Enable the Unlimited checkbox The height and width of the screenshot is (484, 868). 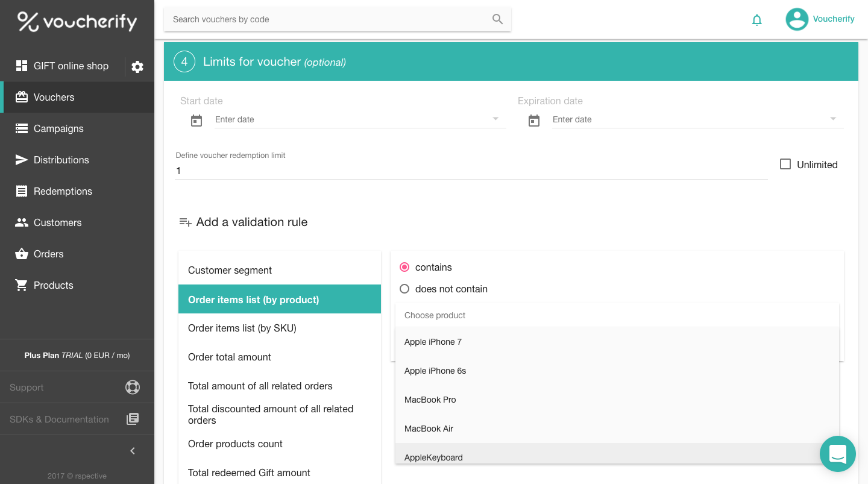(x=785, y=164)
